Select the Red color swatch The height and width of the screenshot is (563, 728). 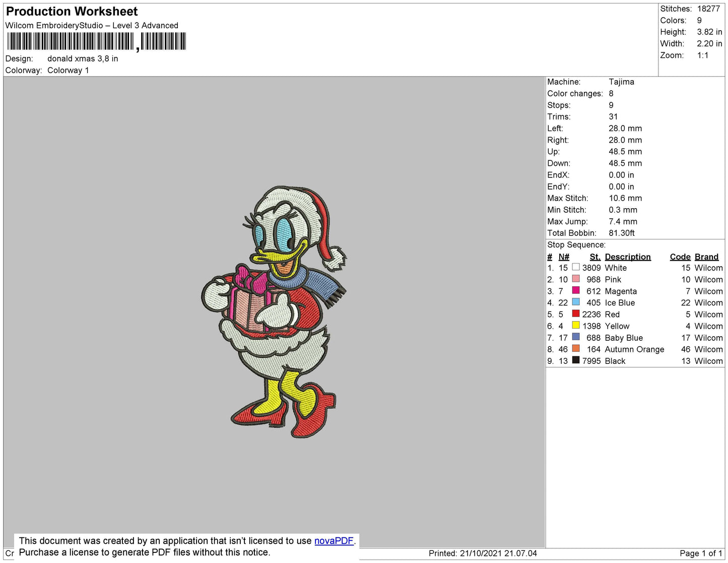click(x=576, y=314)
